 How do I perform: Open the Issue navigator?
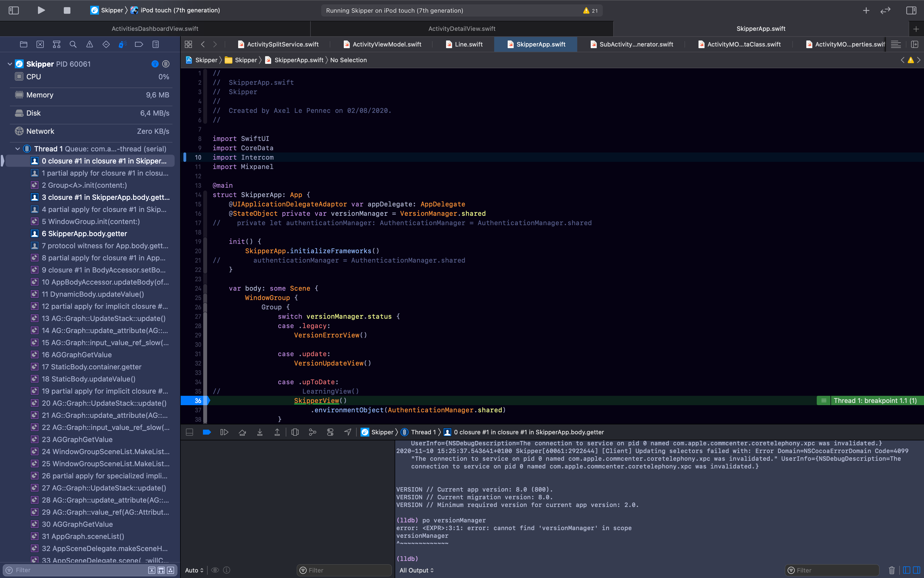tap(89, 44)
